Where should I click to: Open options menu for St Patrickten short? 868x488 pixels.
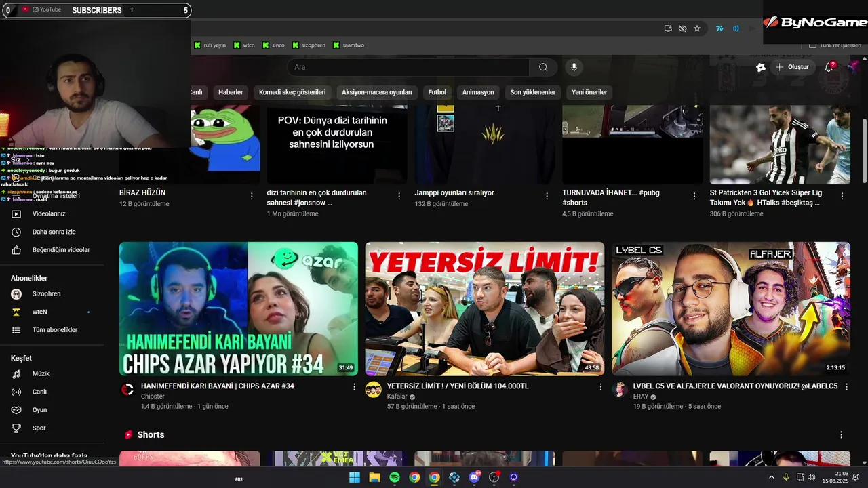tap(842, 196)
